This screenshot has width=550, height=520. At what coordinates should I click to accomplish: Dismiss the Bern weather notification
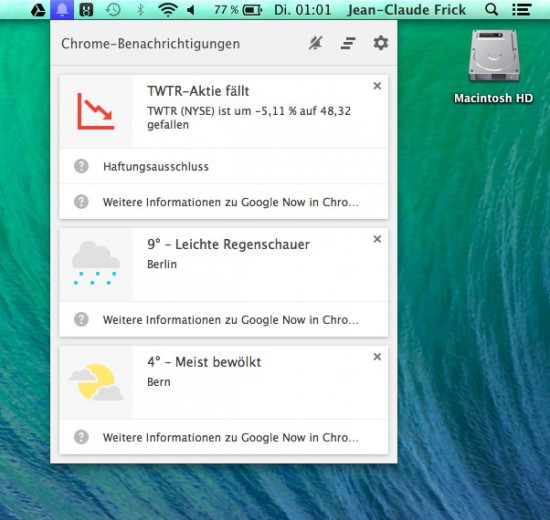(x=377, y=356)
